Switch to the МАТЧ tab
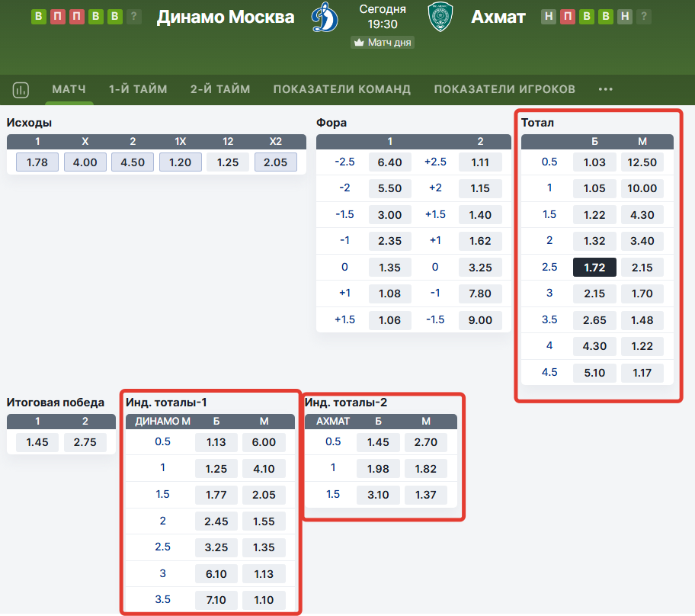 [69, 89]
